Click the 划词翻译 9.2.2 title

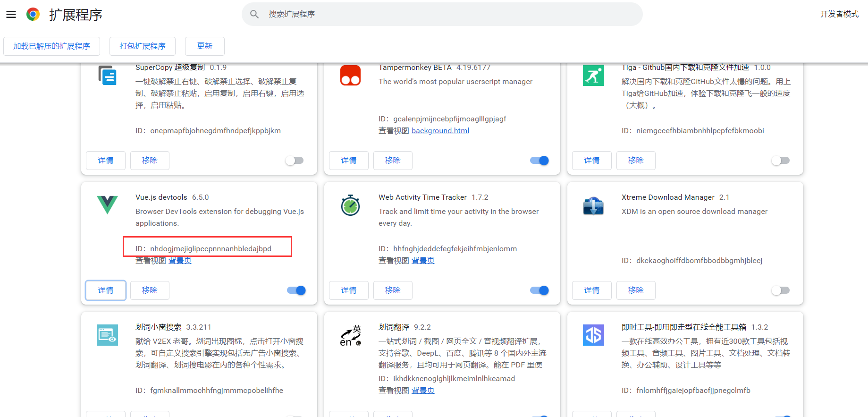pyautogui.click(x=405, y=327)
